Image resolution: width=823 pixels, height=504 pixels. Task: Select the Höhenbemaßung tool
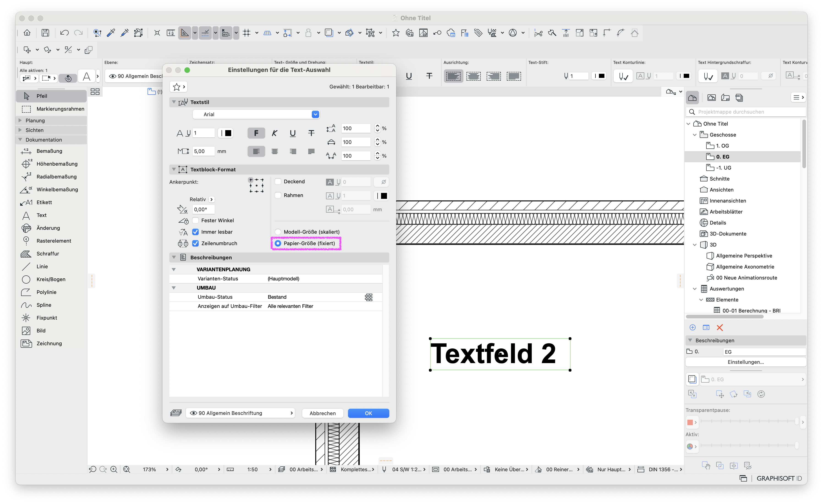[51, 164]
